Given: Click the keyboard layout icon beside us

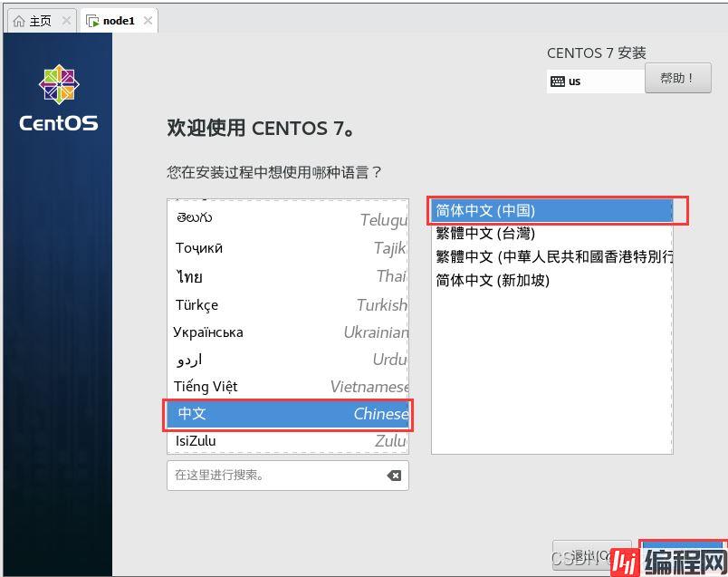Looking at the screenshot, I should point(558,82).
